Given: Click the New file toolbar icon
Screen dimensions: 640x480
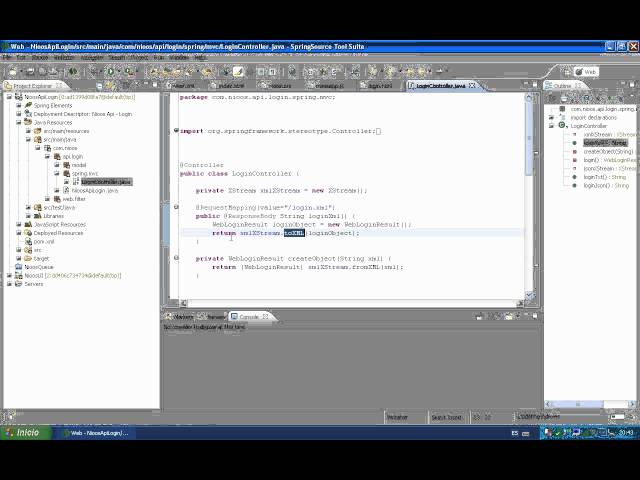Looking at the screenshot, I should coord(13,72).
